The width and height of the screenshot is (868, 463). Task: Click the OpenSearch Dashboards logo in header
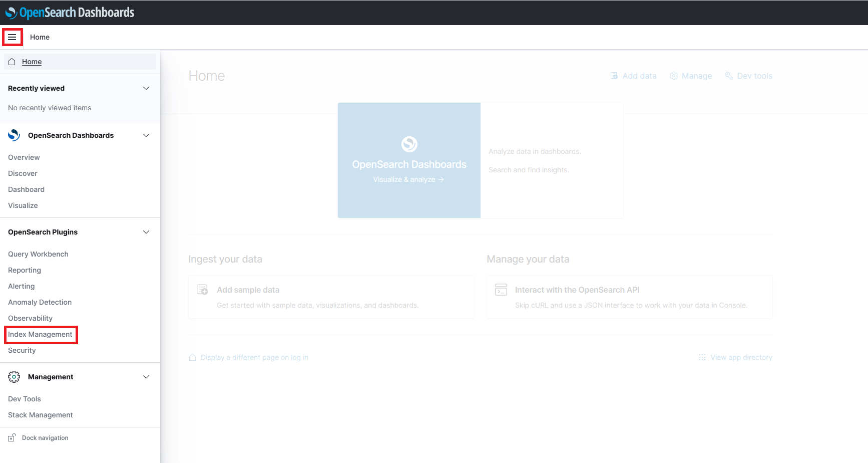70,13
